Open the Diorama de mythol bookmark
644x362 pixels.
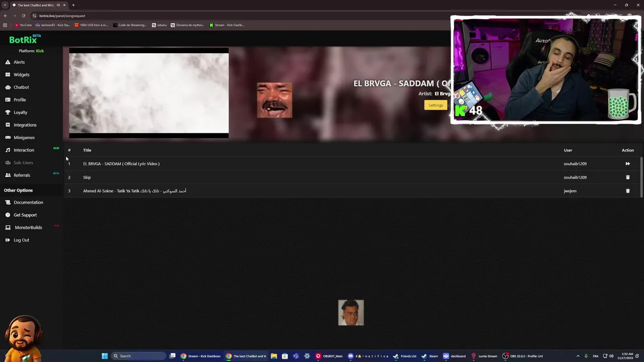188,25
